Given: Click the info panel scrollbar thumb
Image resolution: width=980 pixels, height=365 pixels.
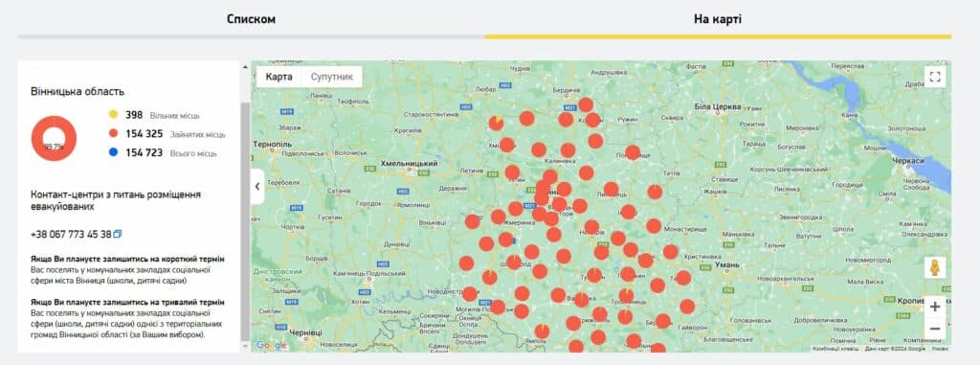Looking at the screenshot, I should coord(244,221).
